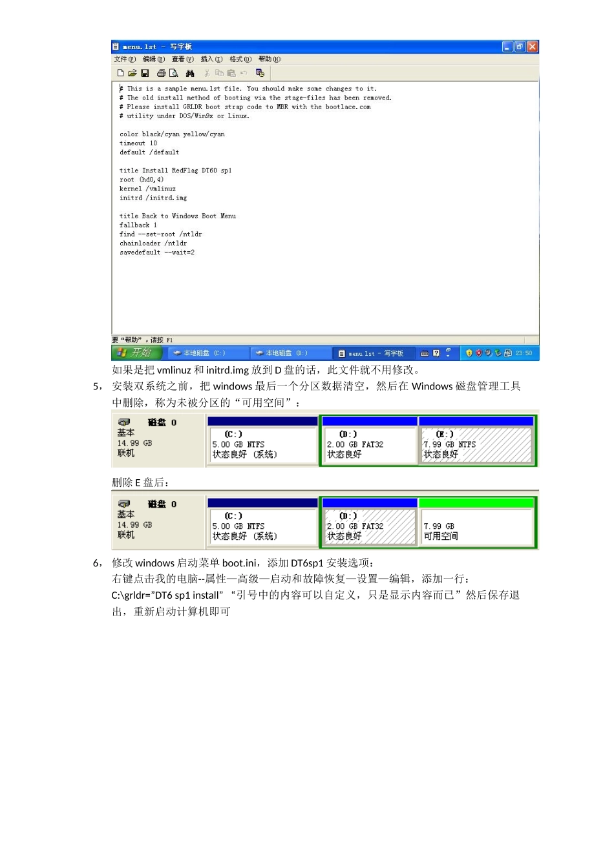Click the 'fallback 1' line

tap(138, 225)
